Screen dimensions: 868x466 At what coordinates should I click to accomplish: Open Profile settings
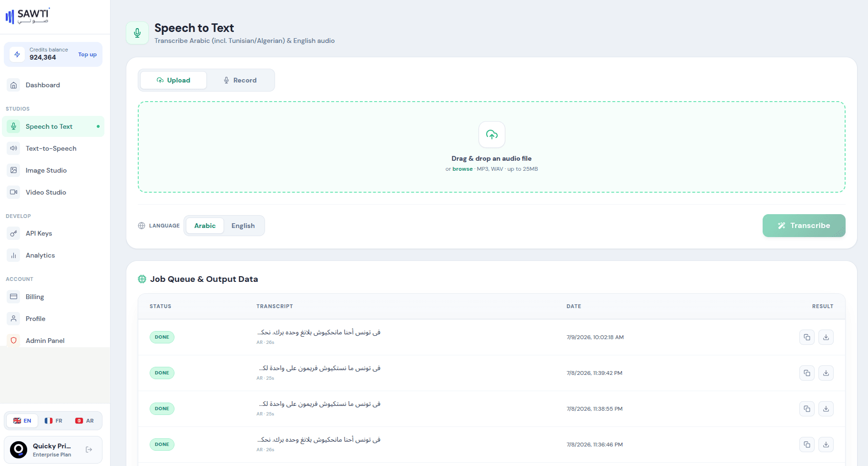(53, 319)
